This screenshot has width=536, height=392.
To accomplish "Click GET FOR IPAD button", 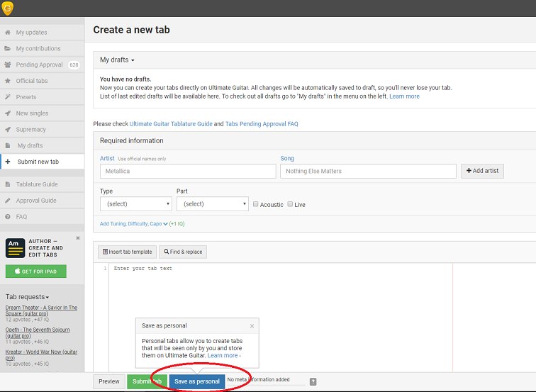I will click(36, 271).
